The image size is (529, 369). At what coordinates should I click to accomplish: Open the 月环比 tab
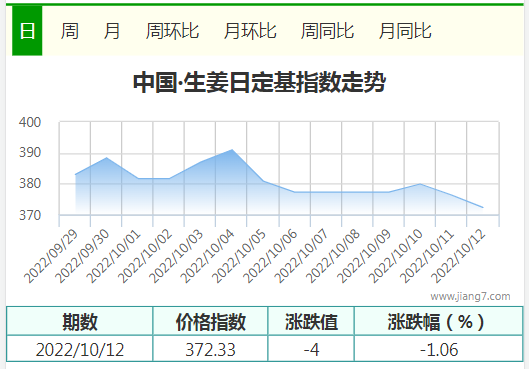click(x=250, y=31)
